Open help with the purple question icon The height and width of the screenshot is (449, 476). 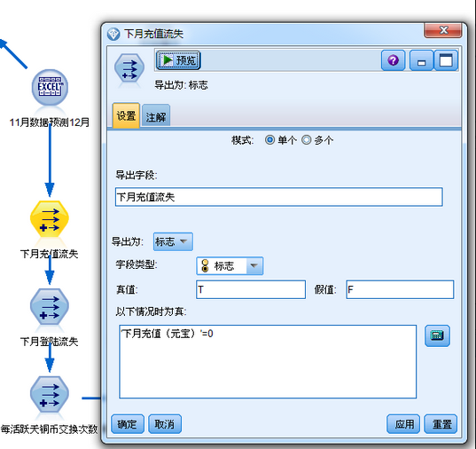[394, 60]
